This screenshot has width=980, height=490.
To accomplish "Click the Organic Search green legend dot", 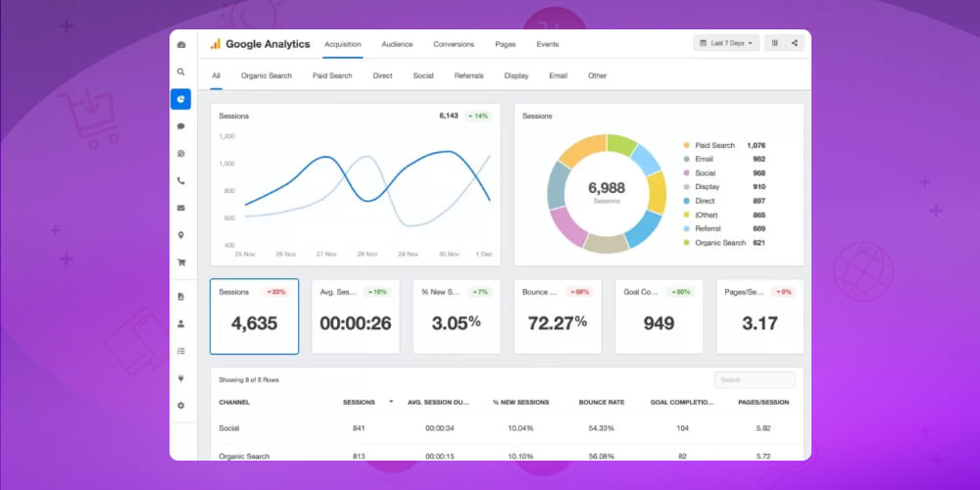I will click(686, 242).
